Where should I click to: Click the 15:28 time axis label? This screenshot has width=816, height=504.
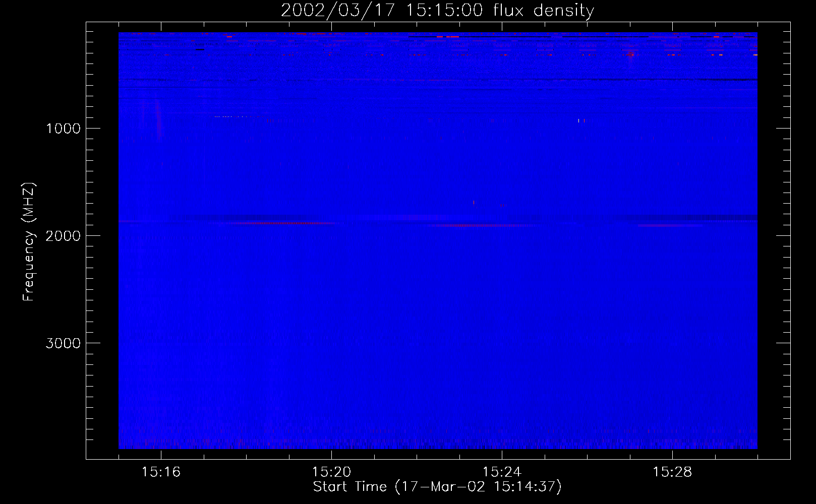[x=672, y=472]
